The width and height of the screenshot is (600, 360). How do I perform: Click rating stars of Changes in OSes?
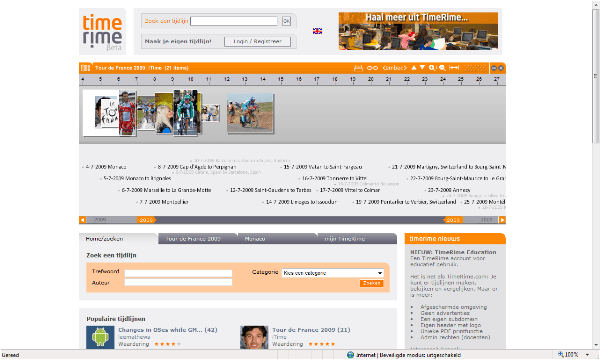point(168,344)
